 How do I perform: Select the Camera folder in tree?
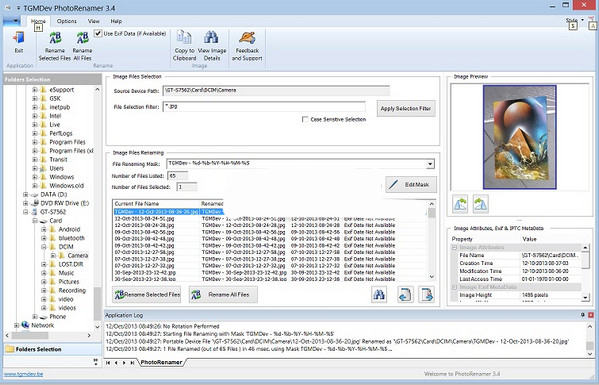pyautogui.click(x=78, y=256)
